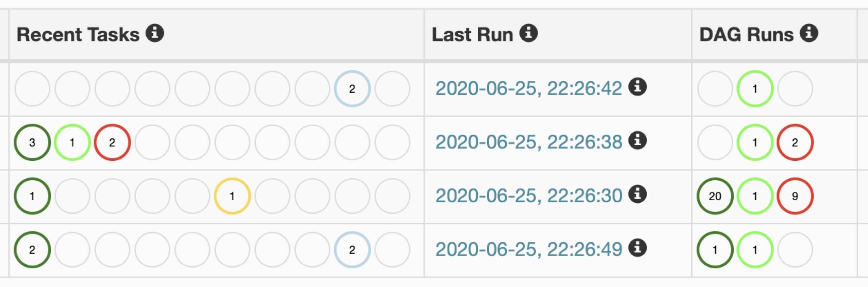Click the DAG Runs header info icon

tap(809, 33)
